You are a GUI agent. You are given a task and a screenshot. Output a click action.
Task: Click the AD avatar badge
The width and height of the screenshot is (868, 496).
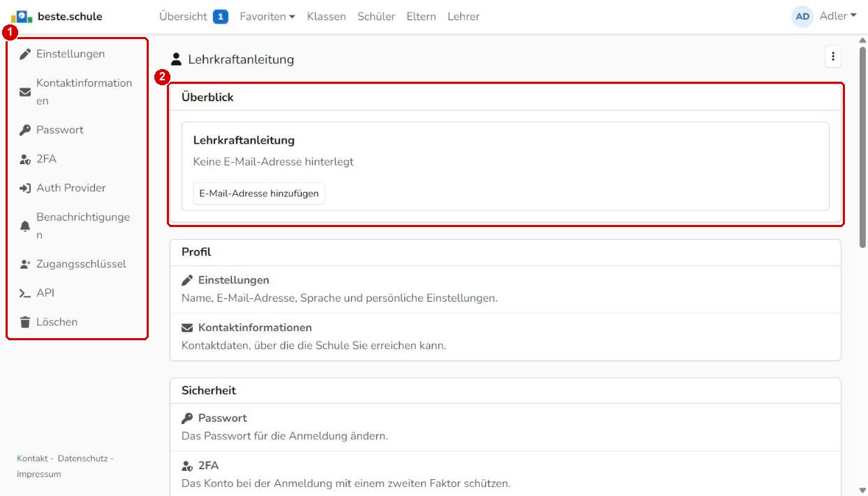point(804,17)
